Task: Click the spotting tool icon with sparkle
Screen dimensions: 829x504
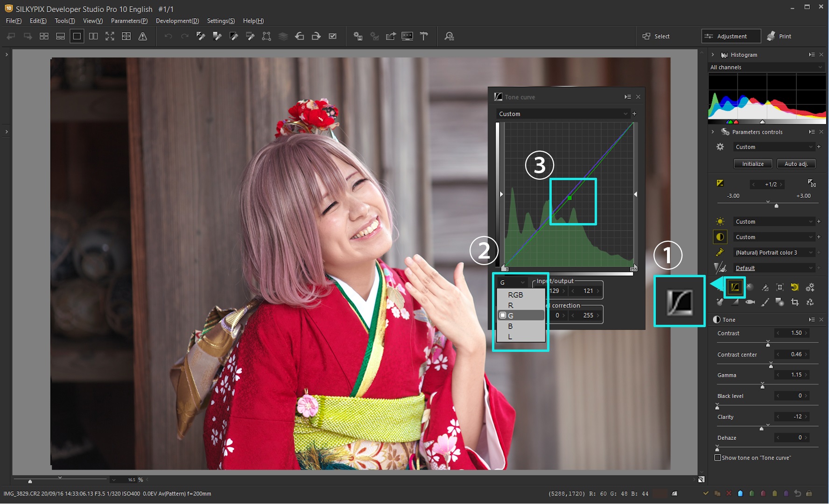Action: (x=720, y=302)
